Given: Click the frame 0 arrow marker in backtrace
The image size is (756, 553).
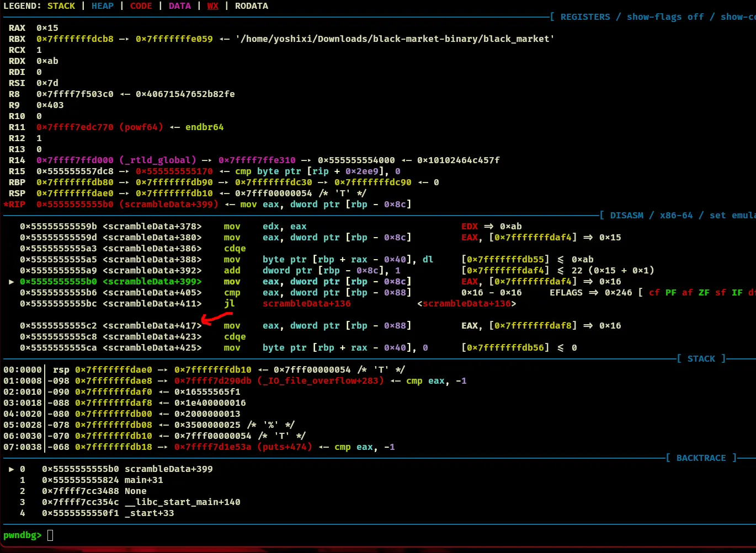Looking at the screenshot, I should tap(12, 469).
